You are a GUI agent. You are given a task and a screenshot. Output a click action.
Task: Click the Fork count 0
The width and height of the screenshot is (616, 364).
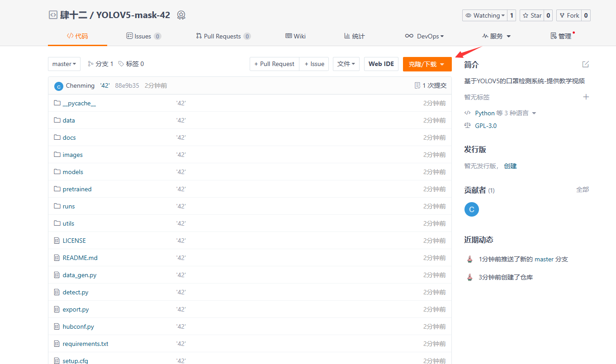point(586,15)
